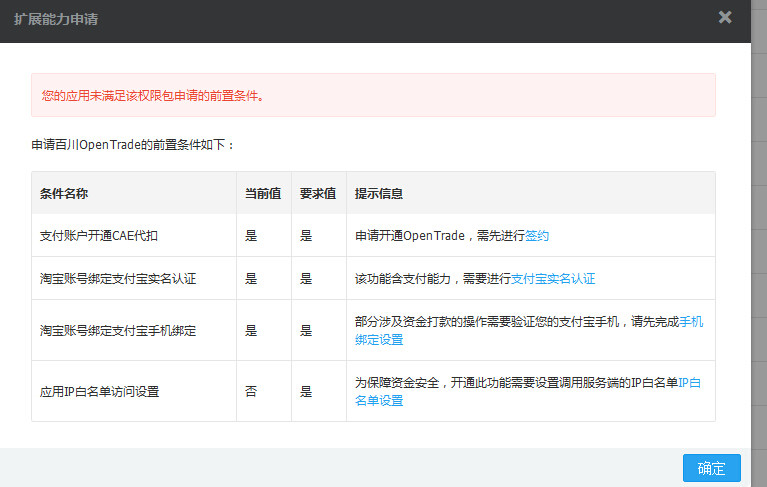Click the 淘宝账号绑定支付宝手机绑定 condition name
The height and width of the screenshot is (487, 767).
(118, 331)
